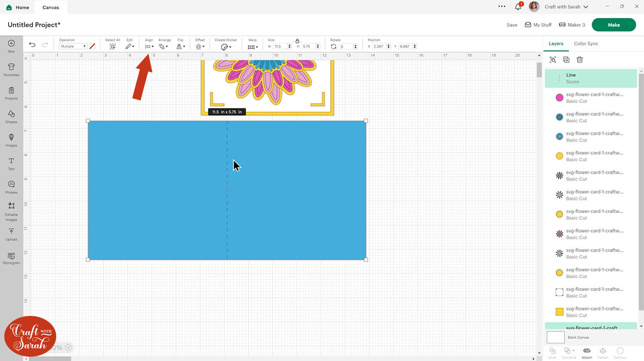The height and width of the screenshot is (361, 644).
Task: Expand the Align dropdown
Action: pos(149,46)
